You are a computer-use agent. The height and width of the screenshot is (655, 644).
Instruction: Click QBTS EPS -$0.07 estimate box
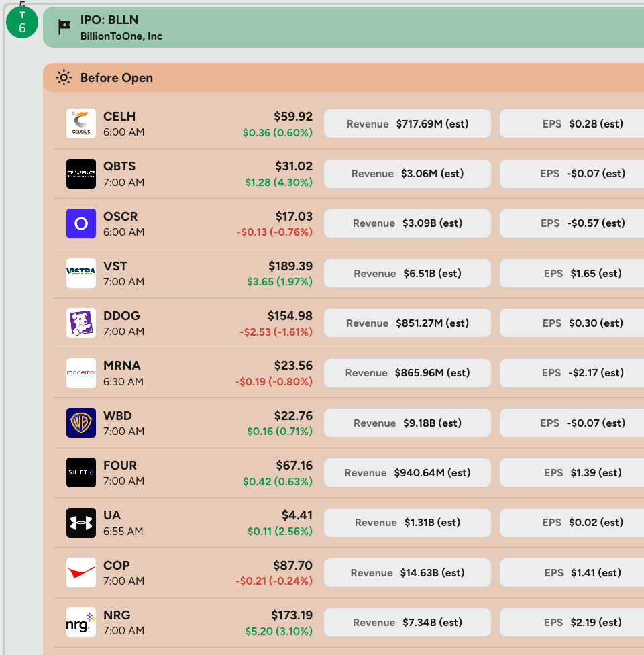tap(572, 174)
